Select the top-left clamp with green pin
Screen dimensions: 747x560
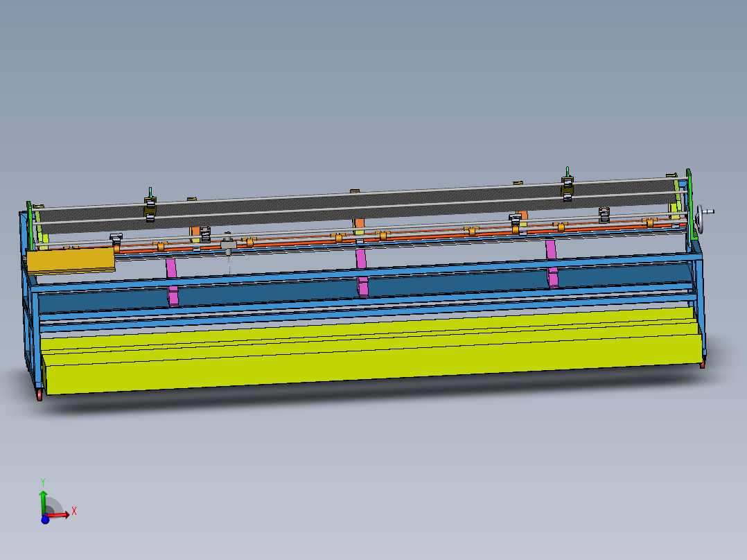[x=150, y=205]
